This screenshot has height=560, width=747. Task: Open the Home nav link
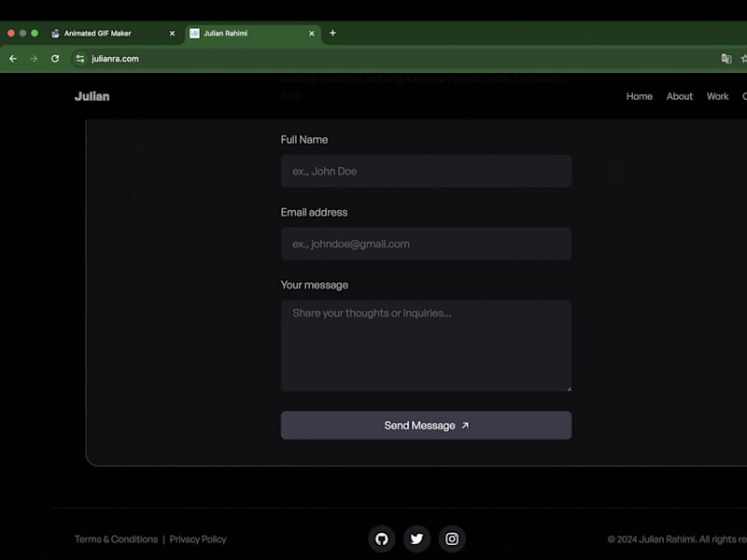(640, 96)
